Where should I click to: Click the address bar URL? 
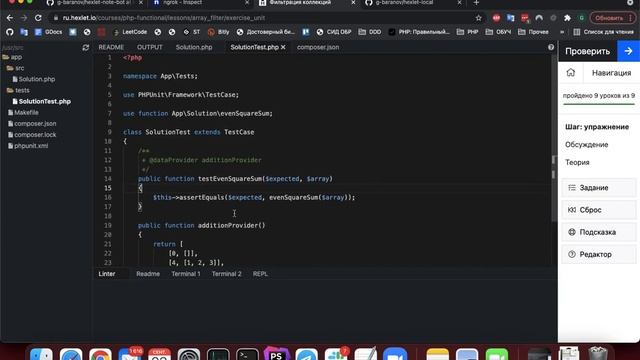[x=164, y=18]
